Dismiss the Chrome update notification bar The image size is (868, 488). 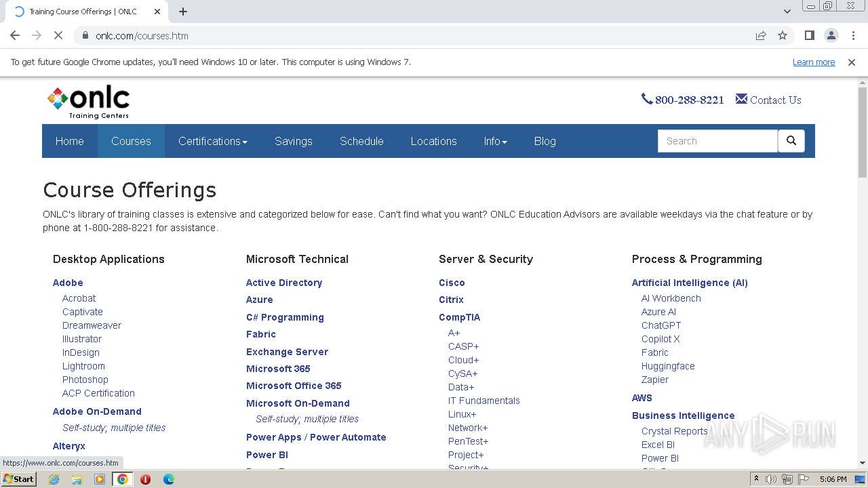pos(852,62)
